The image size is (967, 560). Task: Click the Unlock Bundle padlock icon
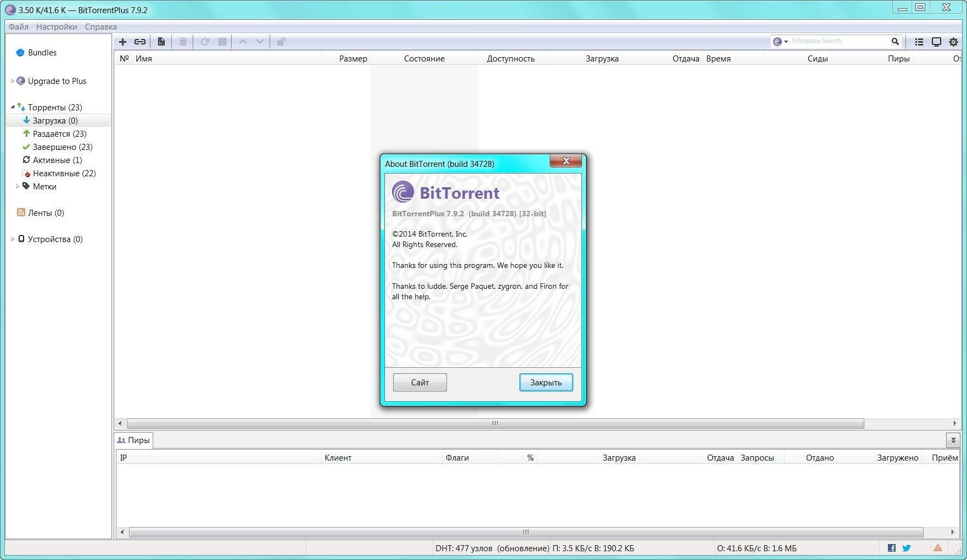tap(281, 42)
